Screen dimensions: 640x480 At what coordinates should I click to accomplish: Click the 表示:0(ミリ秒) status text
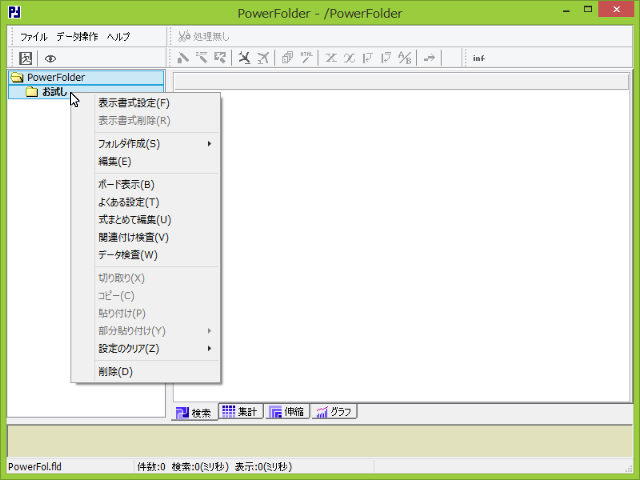point(263,467)
